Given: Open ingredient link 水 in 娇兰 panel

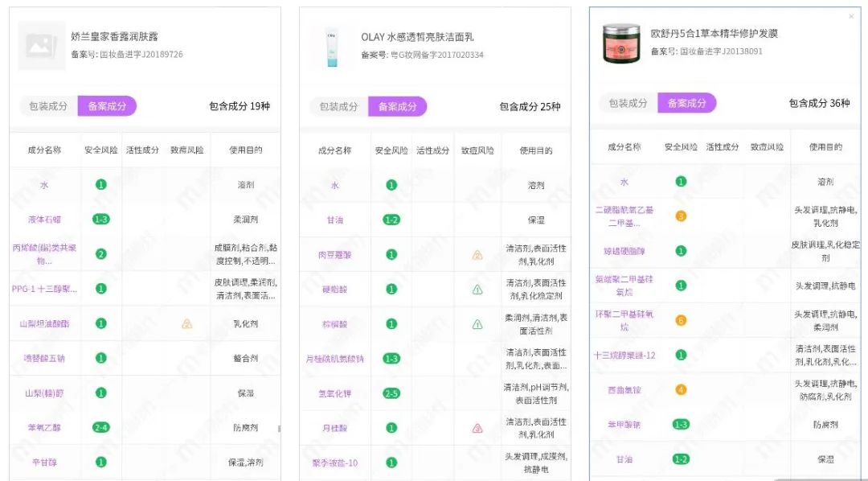Looking at the screenshot, I should pyautogui.click(x=44, y=185).
